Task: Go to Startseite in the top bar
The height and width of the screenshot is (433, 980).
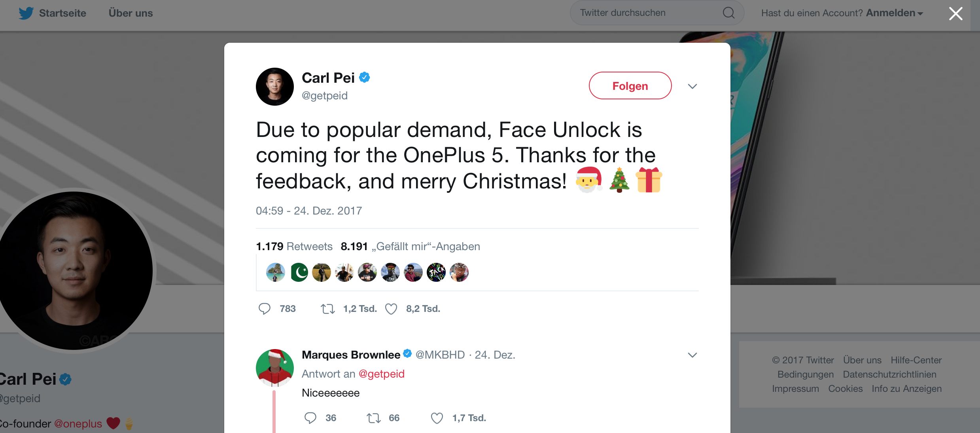Action: click(x=62, y=13)
